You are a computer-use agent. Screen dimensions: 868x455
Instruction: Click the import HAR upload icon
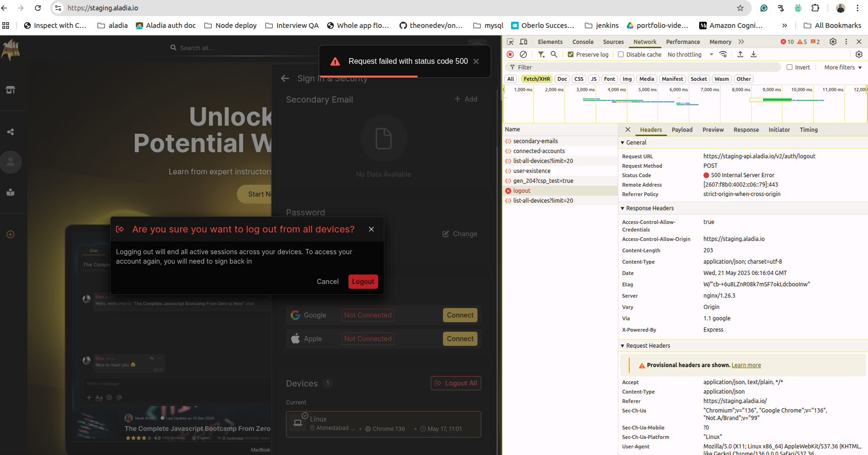tap(740, 54)
